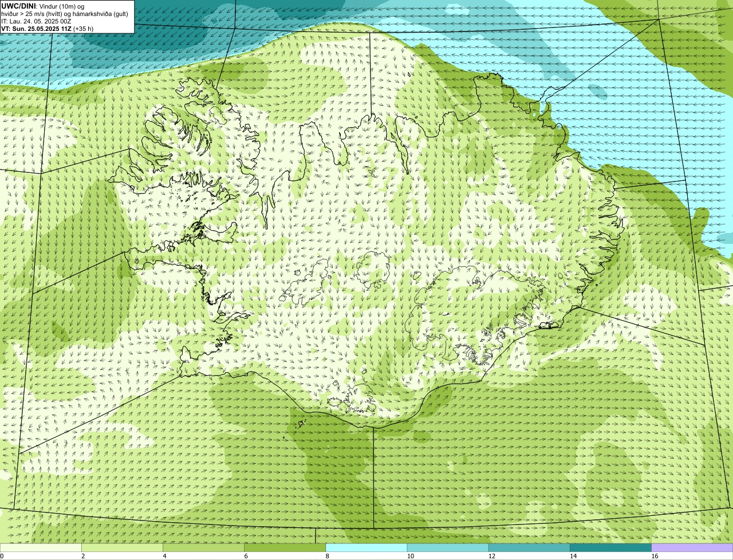
Task: Select the lavender above-16 m/s scale swatch
Action: [692, 548]
